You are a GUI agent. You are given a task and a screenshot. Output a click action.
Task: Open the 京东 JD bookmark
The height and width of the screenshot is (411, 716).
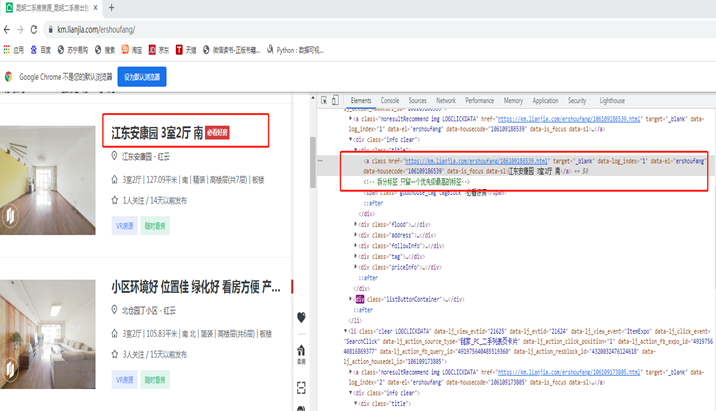pyautogui.click(x=158, y=50)
